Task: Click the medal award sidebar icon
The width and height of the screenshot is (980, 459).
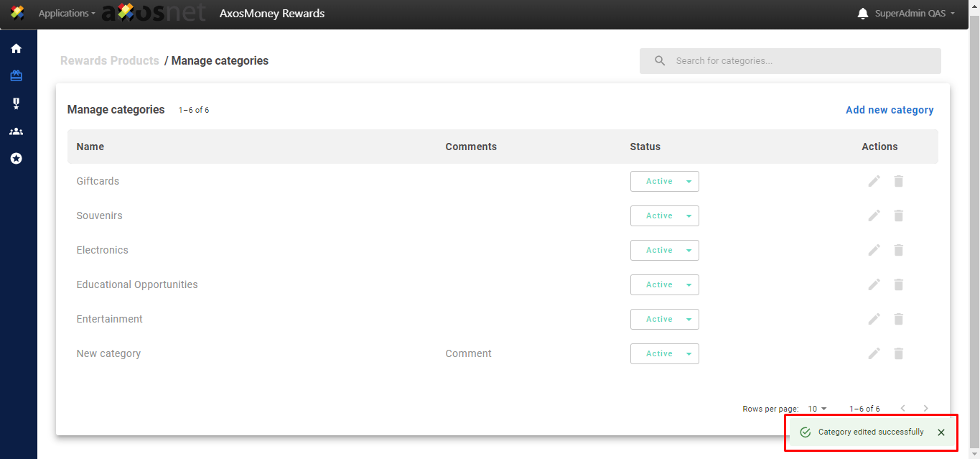Action: point(16,104)
